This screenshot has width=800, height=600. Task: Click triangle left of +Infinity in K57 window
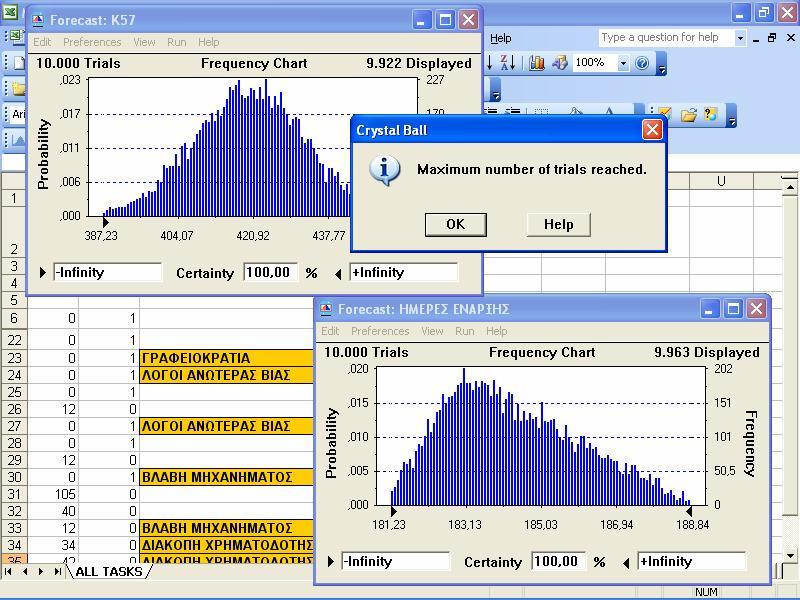[x=338, y=274]
